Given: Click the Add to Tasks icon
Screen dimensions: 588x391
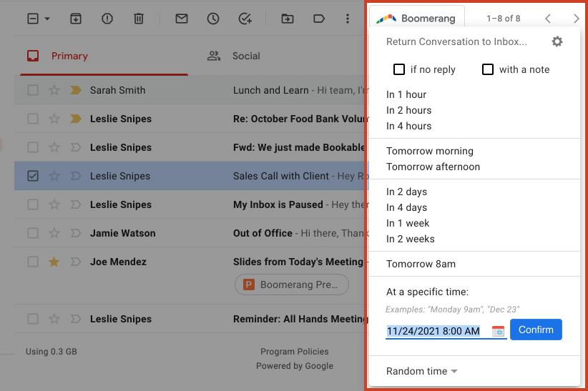Looking at the screenshot, I should (x=245, y=19).
